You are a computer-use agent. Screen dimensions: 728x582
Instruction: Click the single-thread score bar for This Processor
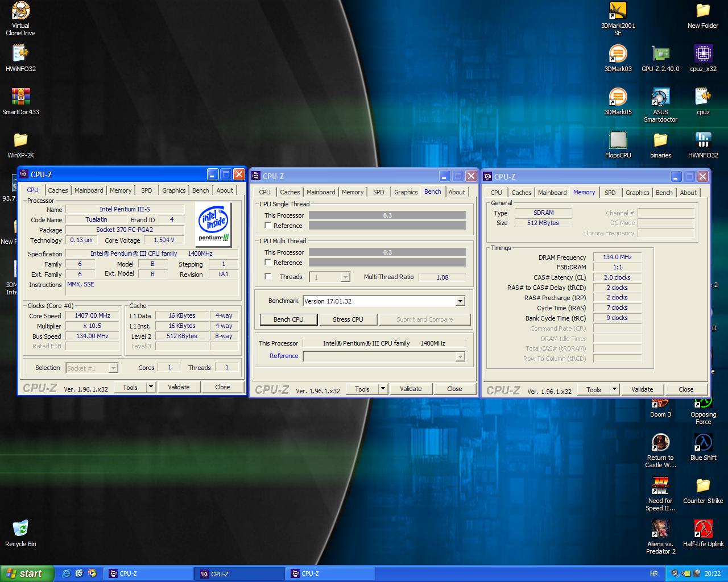[x=387, y=215]
